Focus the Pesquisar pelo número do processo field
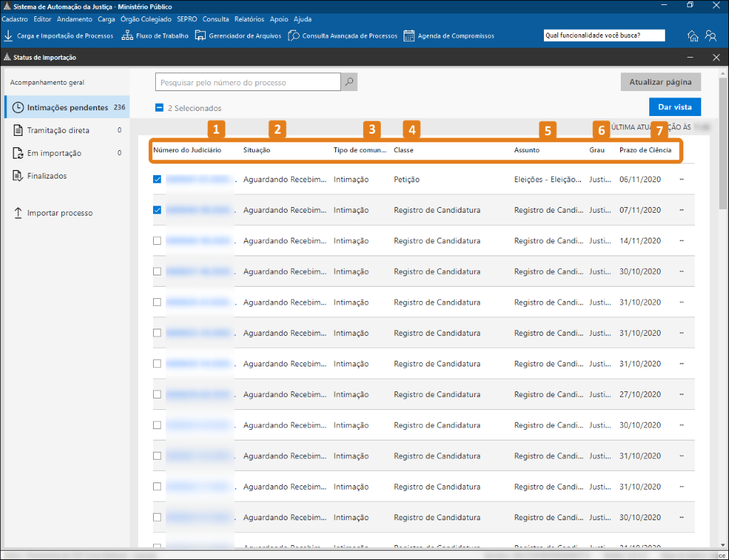This screenshot has width=729, height=560. [x=248, y=83]
